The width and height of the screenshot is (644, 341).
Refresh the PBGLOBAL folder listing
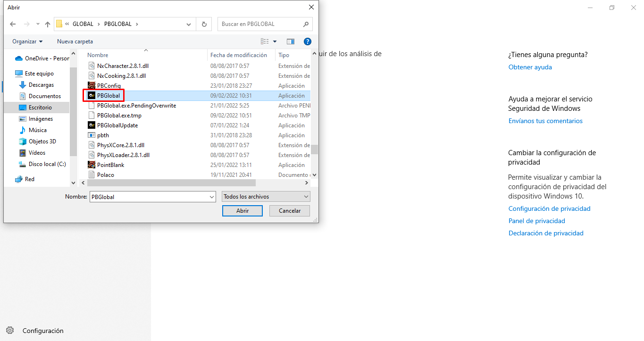(x=204, y=24)
